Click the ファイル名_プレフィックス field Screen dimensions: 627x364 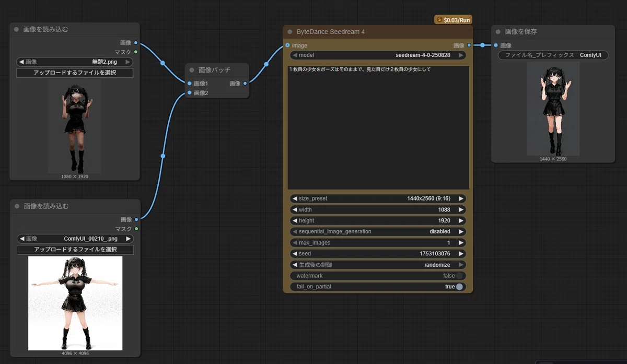click(553, 55)
